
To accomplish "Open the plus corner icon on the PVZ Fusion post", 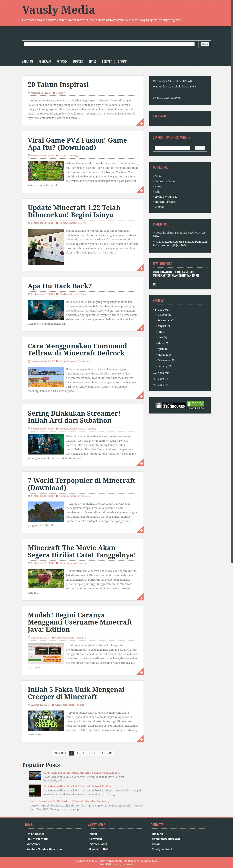I will 141,190.
